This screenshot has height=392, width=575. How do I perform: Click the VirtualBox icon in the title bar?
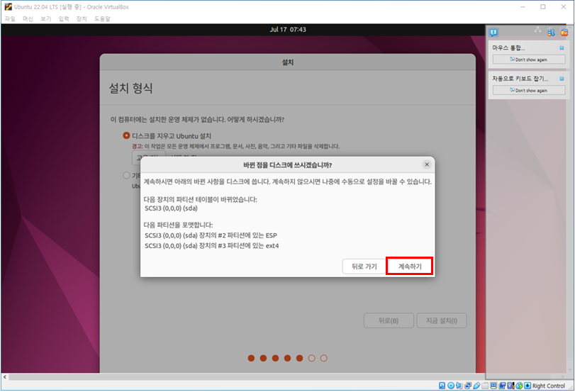[x=8, y=6]
